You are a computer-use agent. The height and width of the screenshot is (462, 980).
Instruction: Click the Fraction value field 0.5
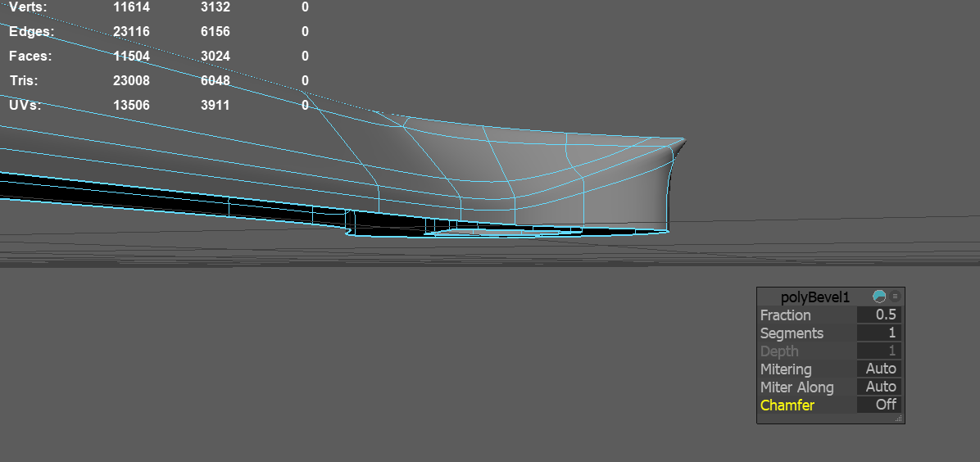point(878,315)
